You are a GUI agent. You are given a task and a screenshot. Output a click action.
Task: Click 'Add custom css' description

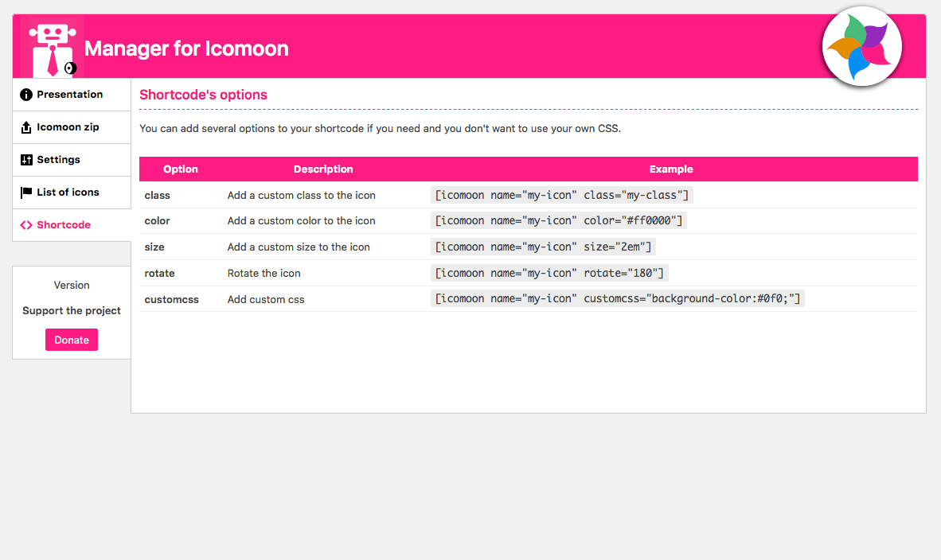(x=266, y=300)
